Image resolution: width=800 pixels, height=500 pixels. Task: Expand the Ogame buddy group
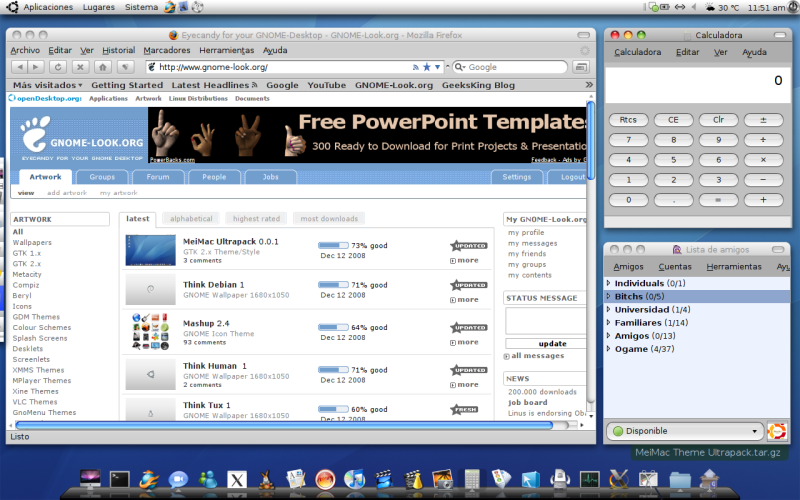click(608, 349)
